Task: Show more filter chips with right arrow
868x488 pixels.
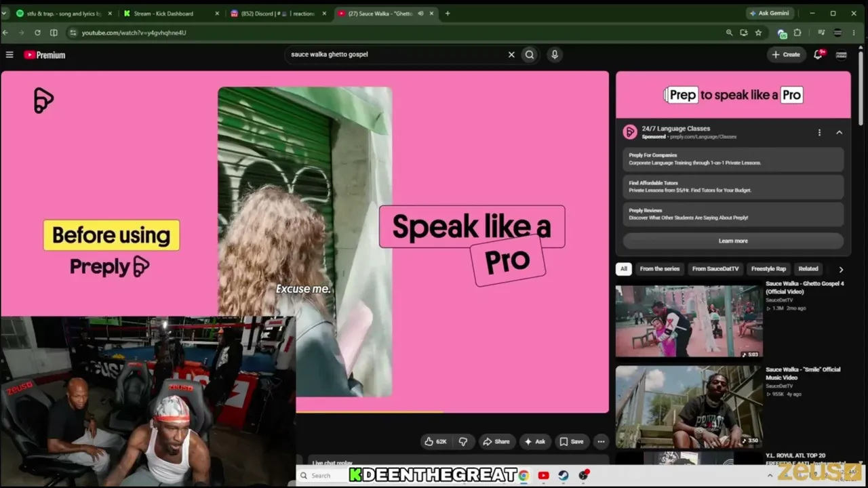Action: [x=841, y=269]
